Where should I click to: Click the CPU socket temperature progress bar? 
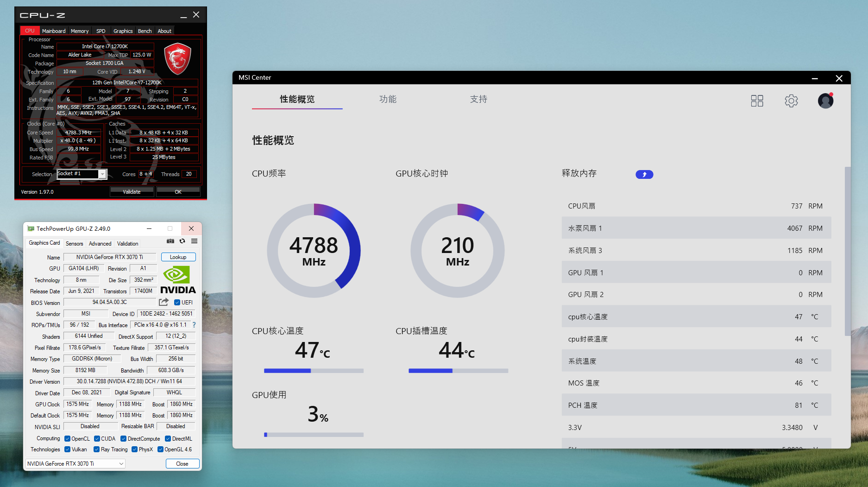click(x=458, y=371)
